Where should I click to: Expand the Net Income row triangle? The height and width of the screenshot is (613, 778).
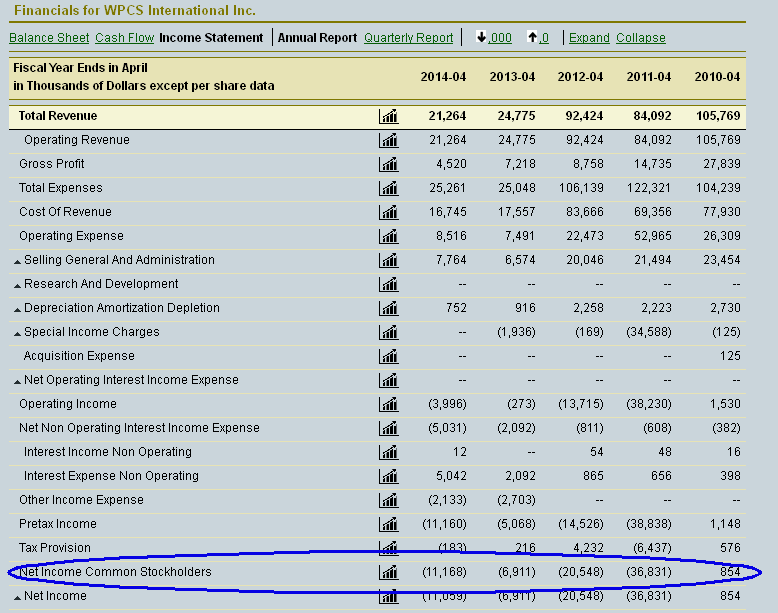[17, 597]
